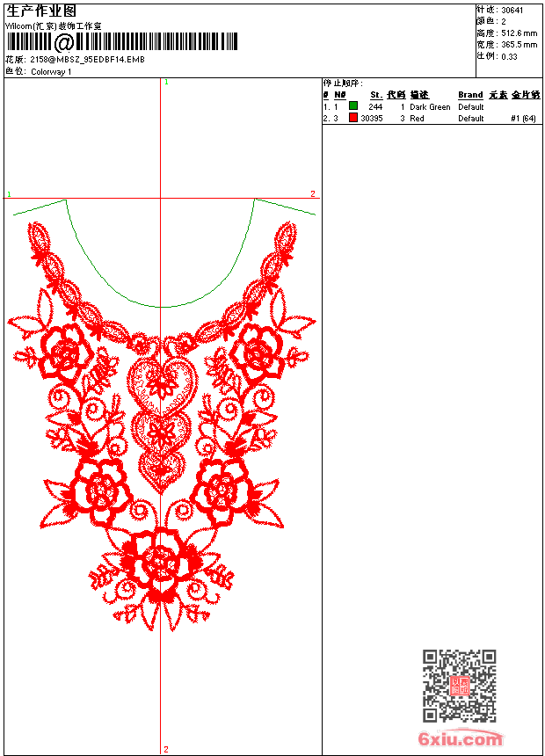Click the red logo inside the QR code

click(460, 687)
